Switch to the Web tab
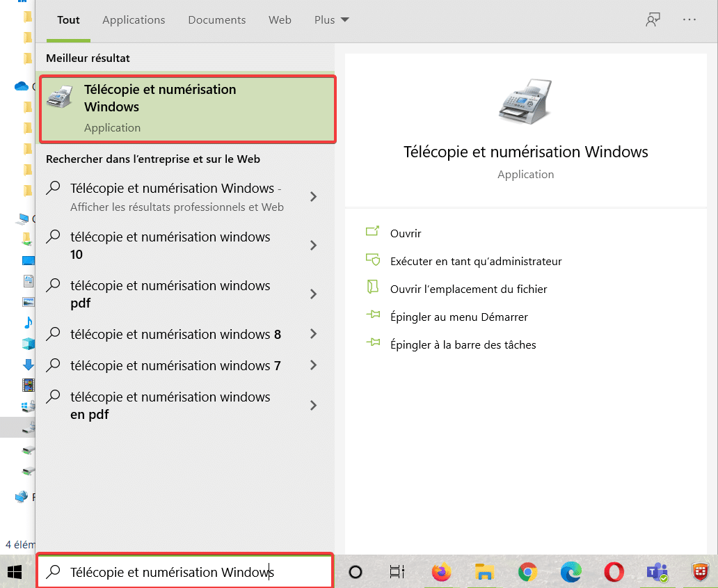This screenshot has width=718, height=588. (x=280, y=20)
